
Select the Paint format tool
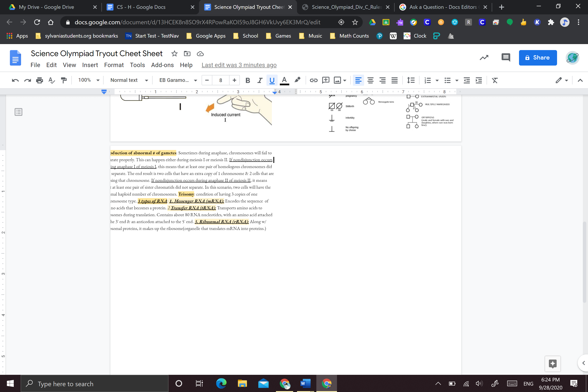coord(64,80)
